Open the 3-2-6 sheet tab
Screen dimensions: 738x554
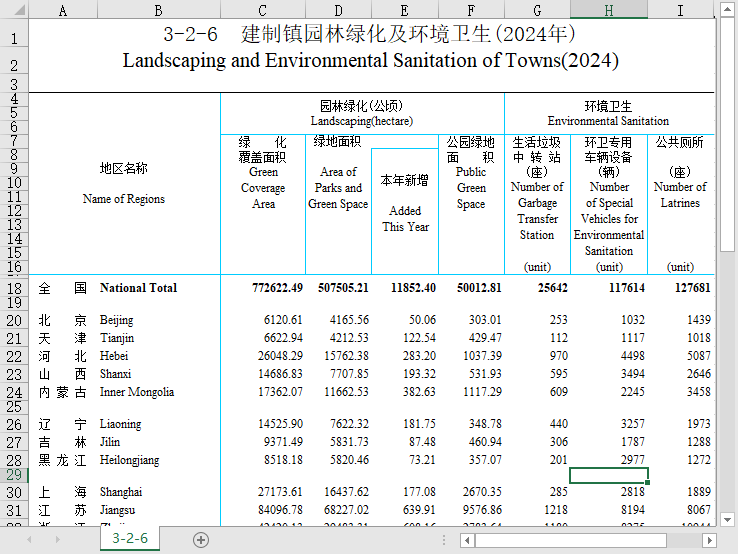pyautogui.click(x=130, y=538)
